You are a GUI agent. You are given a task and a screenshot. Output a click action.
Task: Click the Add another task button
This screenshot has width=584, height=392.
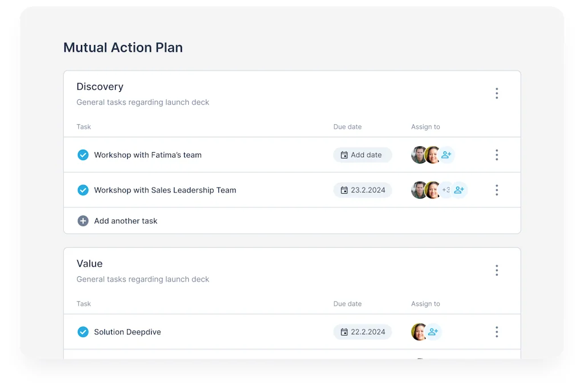[125, 220]
